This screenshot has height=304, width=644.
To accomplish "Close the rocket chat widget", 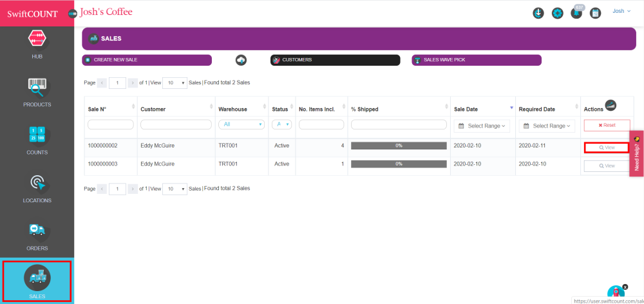I will 625,287.
